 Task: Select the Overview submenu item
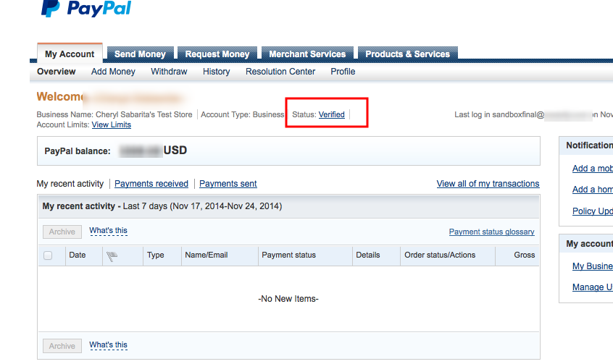point(57,72)
